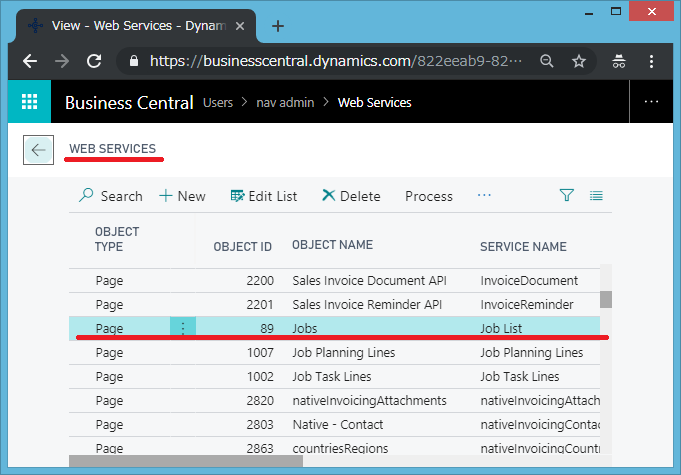Select the Sales Invoice Reminder API cell

coord(367,304)
